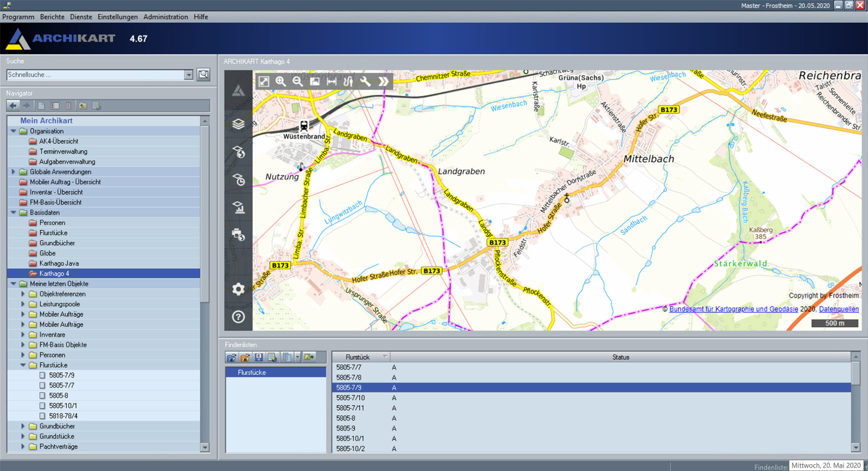Click the map extent frame icon
This screenshot has height=471, width=868.
pyautogui.click(x=315, y=82)
